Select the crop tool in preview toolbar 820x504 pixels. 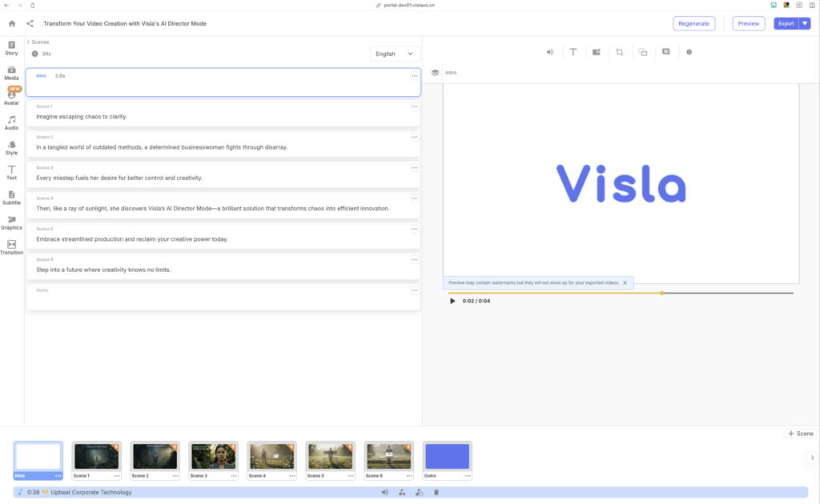pos(619,52)
